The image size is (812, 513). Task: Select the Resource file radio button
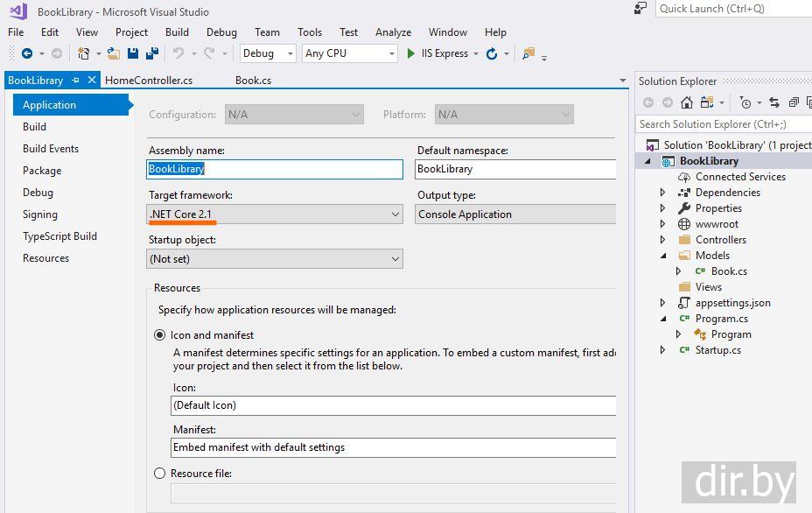(159, 474)
